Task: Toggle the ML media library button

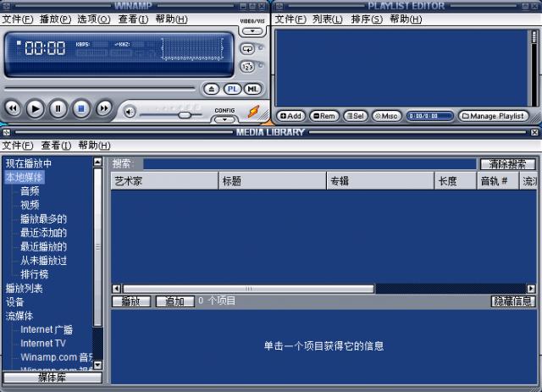Action: [x=252, y=90]
